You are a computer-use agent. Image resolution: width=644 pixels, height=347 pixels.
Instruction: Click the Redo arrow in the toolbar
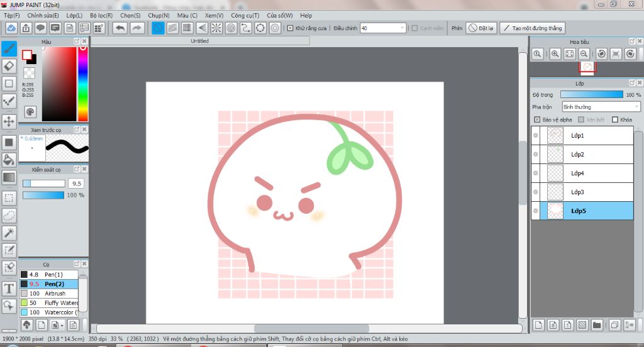pyautogui.click(x=136, y=28)
